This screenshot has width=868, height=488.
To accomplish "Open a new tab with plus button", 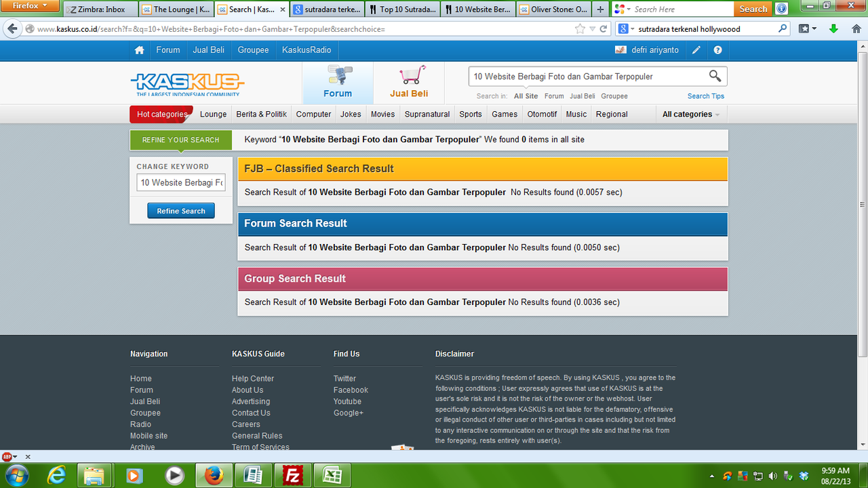I will click(600, 9).
